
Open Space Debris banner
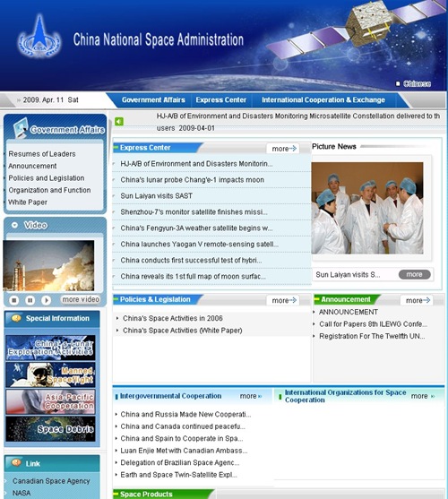pyautogui.click(x=50, y=429)
